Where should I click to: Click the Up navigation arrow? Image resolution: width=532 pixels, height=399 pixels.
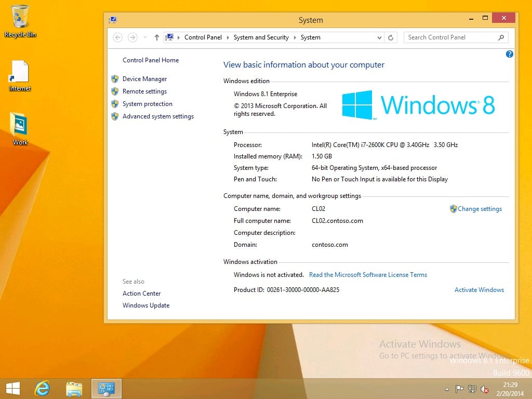tap(156, 37)
